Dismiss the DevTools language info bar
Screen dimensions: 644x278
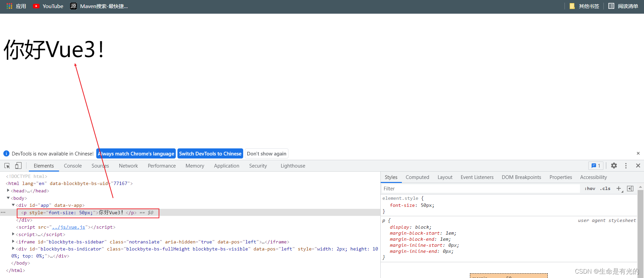pos(638,153)
